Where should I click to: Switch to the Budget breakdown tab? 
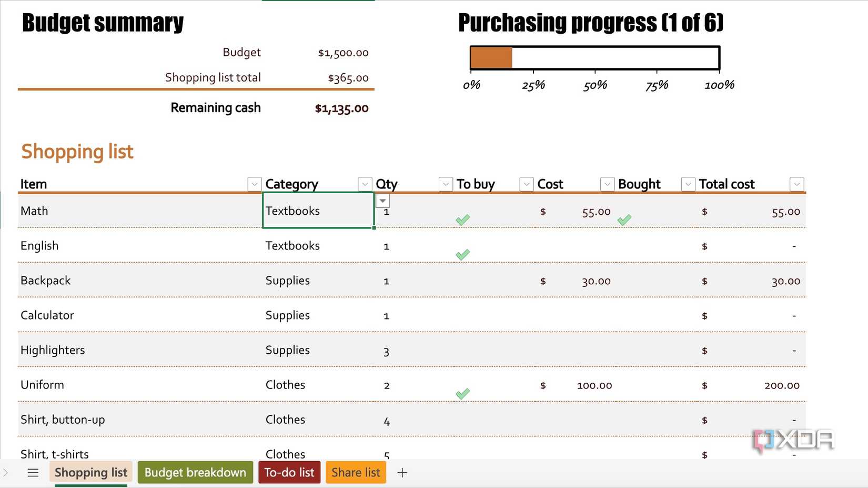[x=195, y=472]
